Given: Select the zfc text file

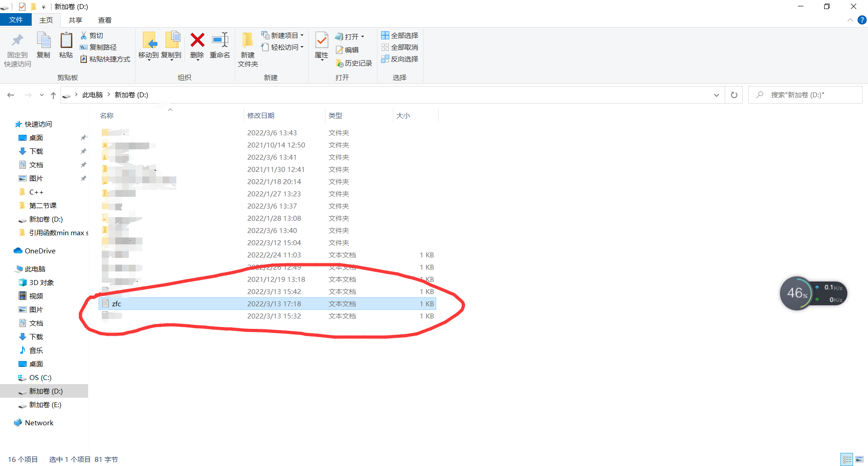Looking at the screenshot, I should [267, 304].
